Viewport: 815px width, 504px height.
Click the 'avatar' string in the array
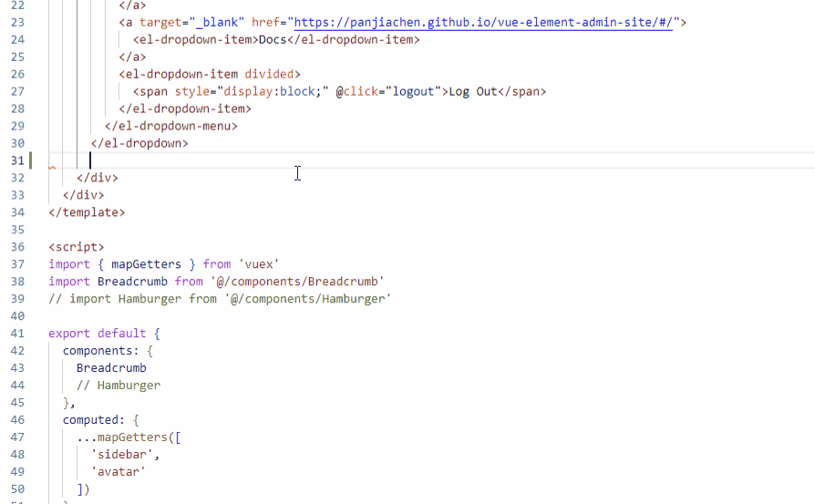[x=118, y=472]
